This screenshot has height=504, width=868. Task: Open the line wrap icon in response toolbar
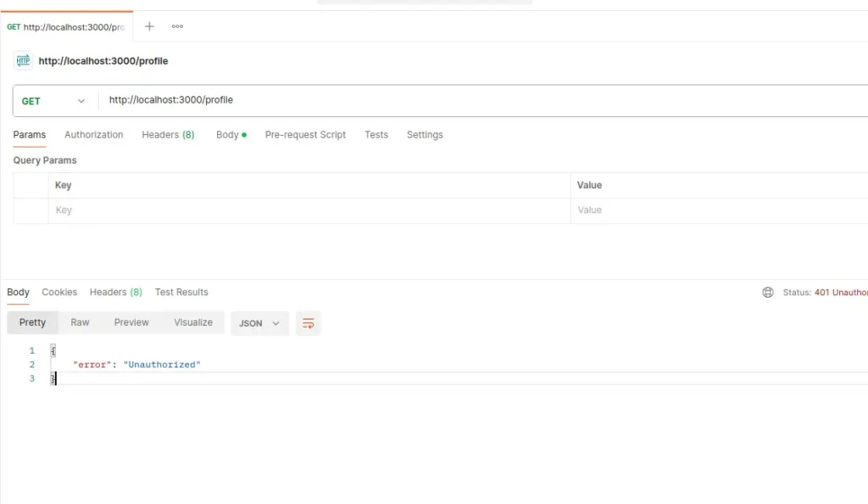pyautogui.click(x=308, y=323)
